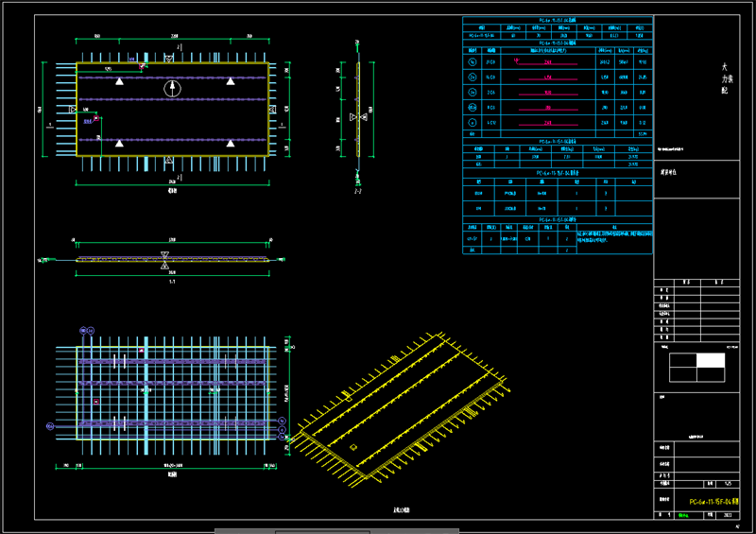Click the lower triangle marker on section 1-1
Screen dimensions: 756x534
164,266
